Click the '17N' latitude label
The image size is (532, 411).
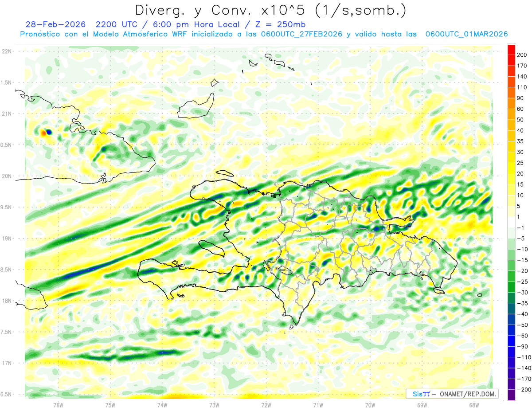tap(7, 363)
